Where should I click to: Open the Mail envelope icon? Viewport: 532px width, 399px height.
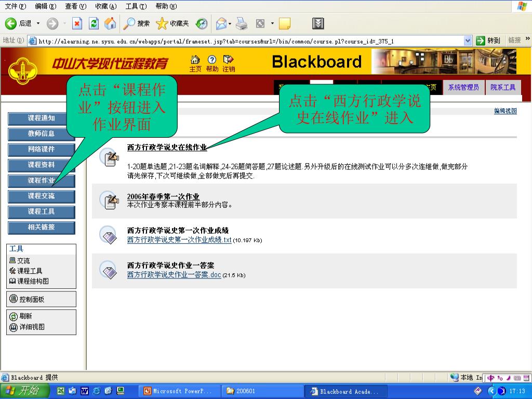coord(221,23)
